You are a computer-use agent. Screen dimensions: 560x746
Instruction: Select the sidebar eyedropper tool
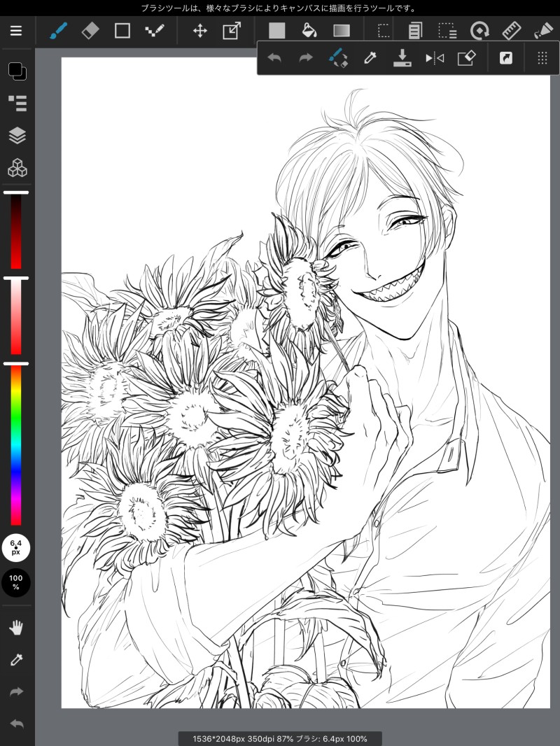click(16, 659)
